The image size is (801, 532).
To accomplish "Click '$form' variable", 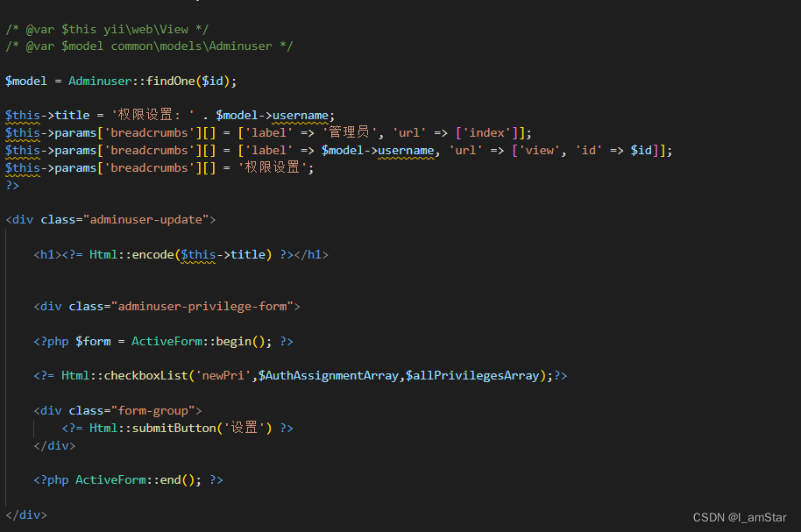I will (93, 342).
